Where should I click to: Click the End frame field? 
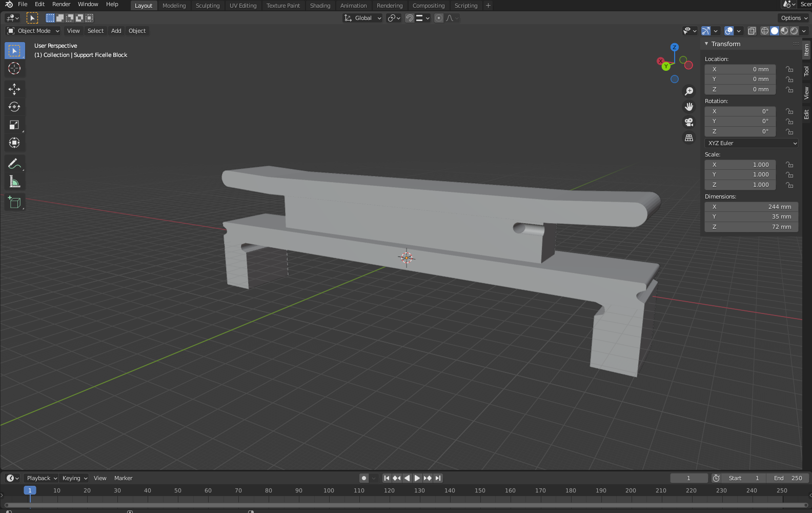[788, 478]
